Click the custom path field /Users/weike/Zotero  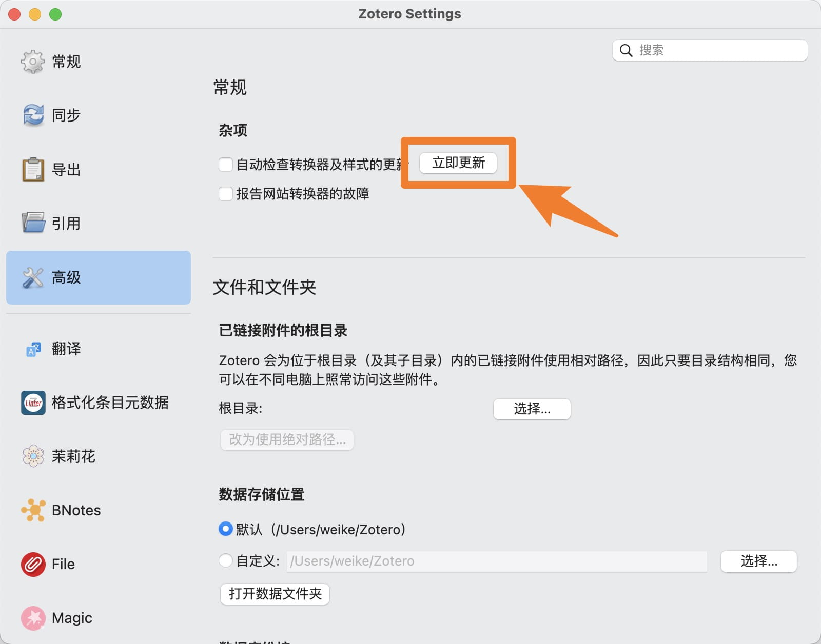coord(497,561)
